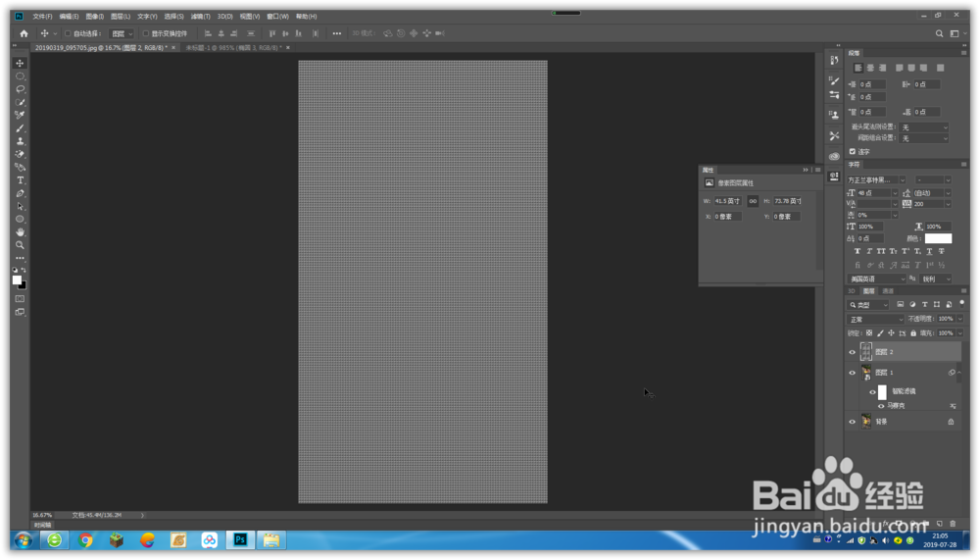The image size is (980, 560).
Task: Click the Quick Mask mode icon
Action: [20, 299]
